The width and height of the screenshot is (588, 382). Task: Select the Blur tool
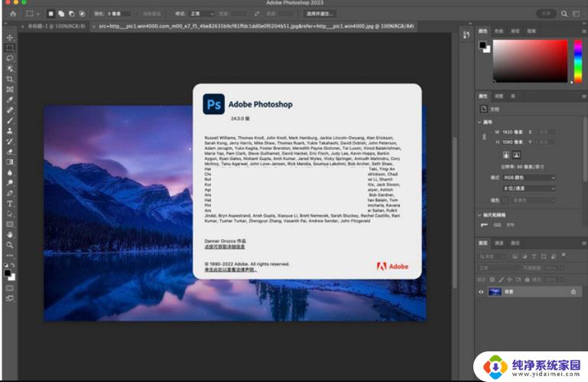10,172
